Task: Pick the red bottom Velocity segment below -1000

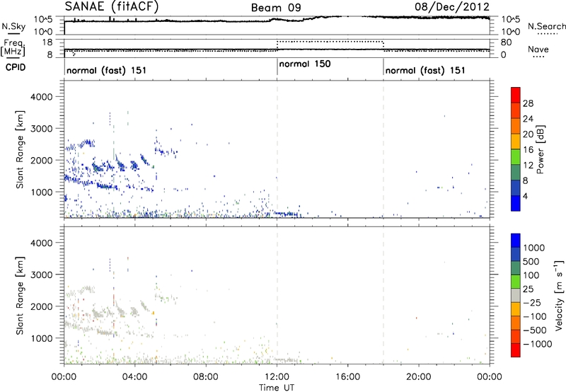Action: click(516, 350)
